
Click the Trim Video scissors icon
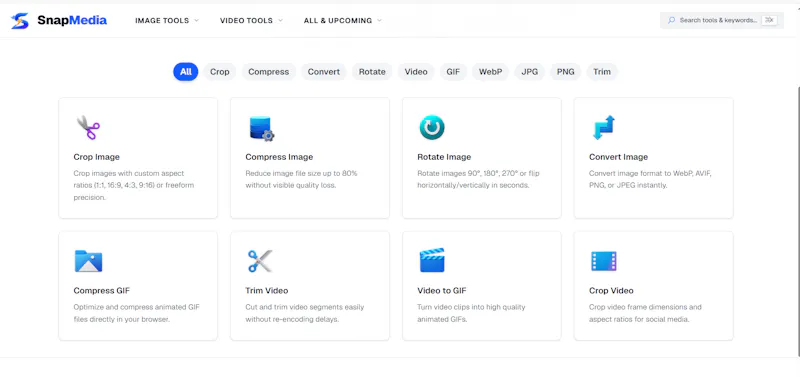tap(260, 261)
